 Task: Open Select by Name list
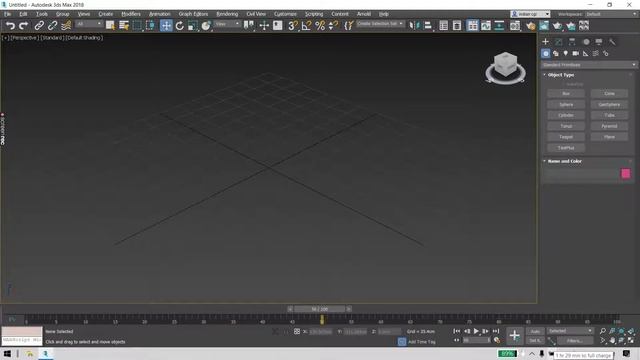point(124,26)
